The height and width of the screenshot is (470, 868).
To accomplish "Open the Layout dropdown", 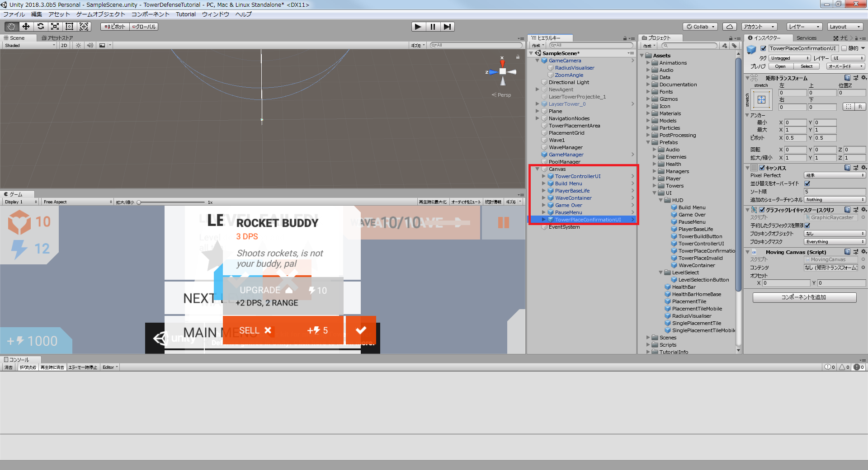I will click(x=845, y=27).
